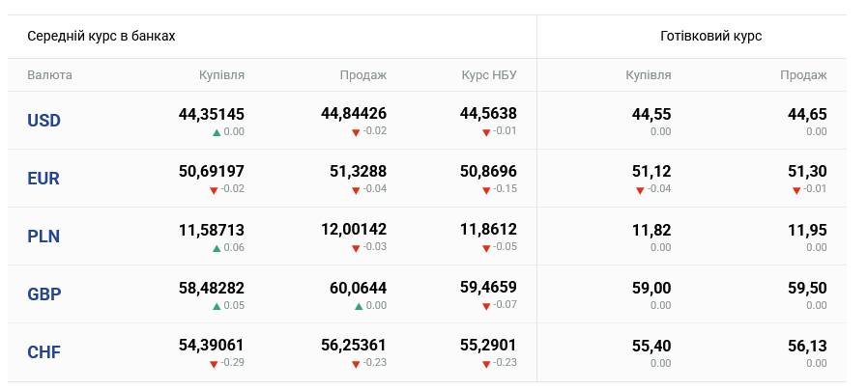Click the CHF bank buy rate 54,39061
This screenshot has height=391, width=868.
[211, 345]
